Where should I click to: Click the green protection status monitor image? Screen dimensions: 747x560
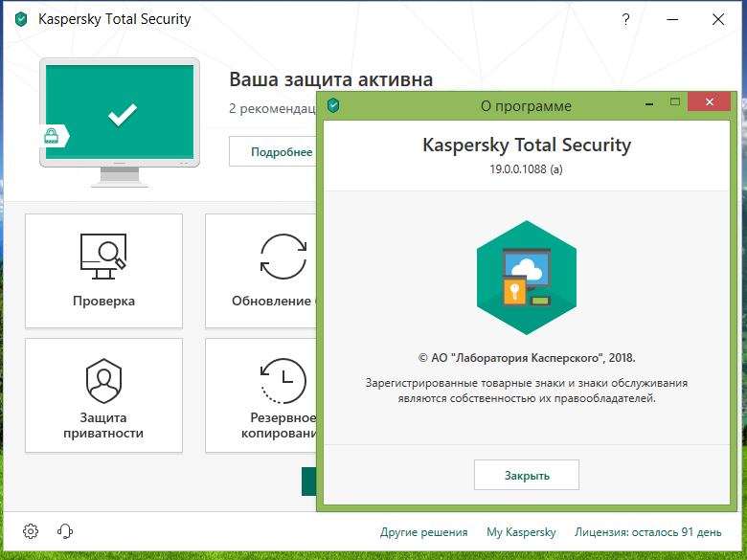pos(120,123)
